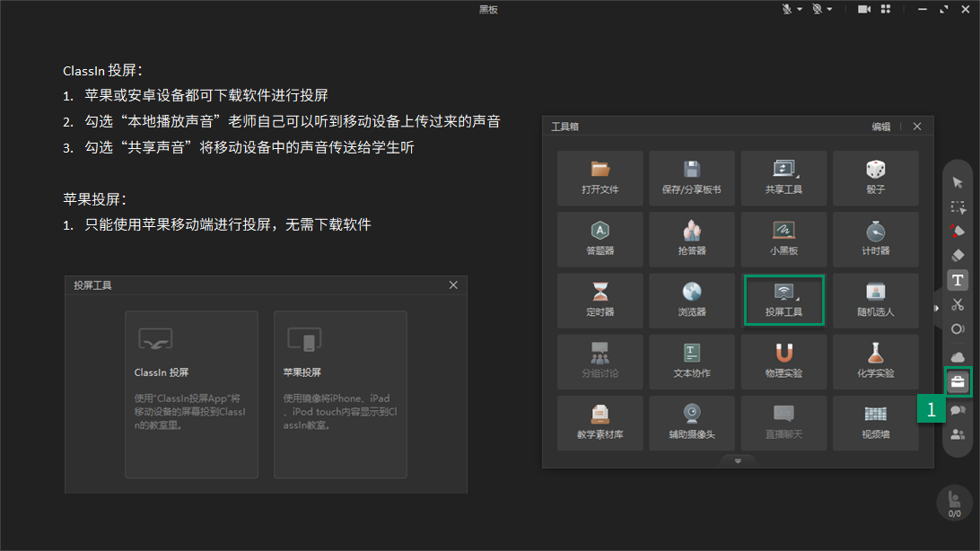980x551 pixels.
Task: Launch the 浏览器 browser tool
Action: pos(692,301)
